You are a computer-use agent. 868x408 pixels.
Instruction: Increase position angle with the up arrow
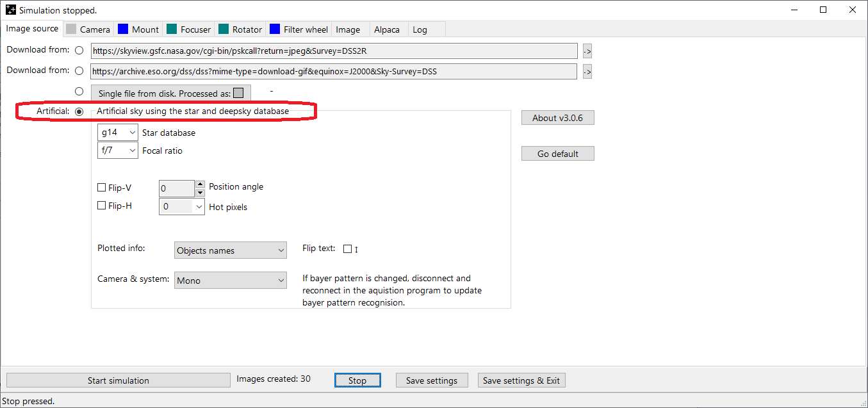coord(199,184)
